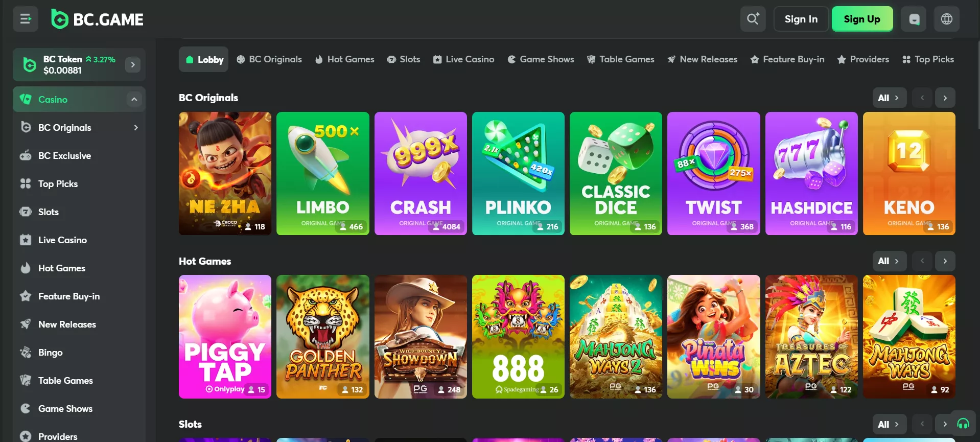Click the BC.GAME logo
Viewport: 980px width, 442px height.
98,19
